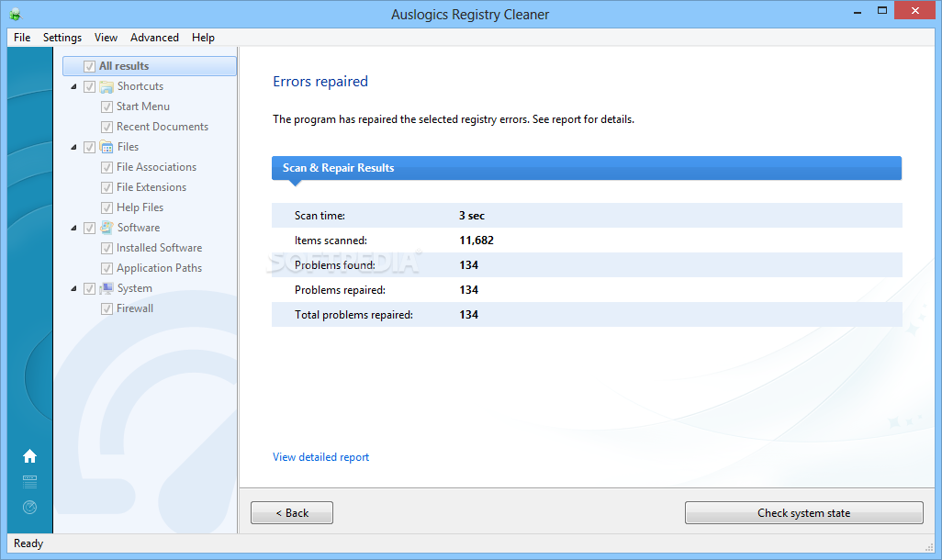This screenshot has height=560, width=942.
Task: Click the Items scanned value 11,682
Action: (477, 241)
